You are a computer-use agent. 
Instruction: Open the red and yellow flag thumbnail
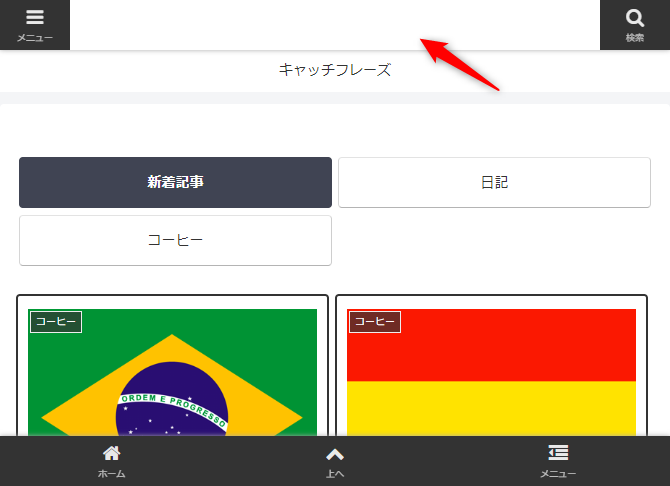pyautogui.click(x=491, y=372)
